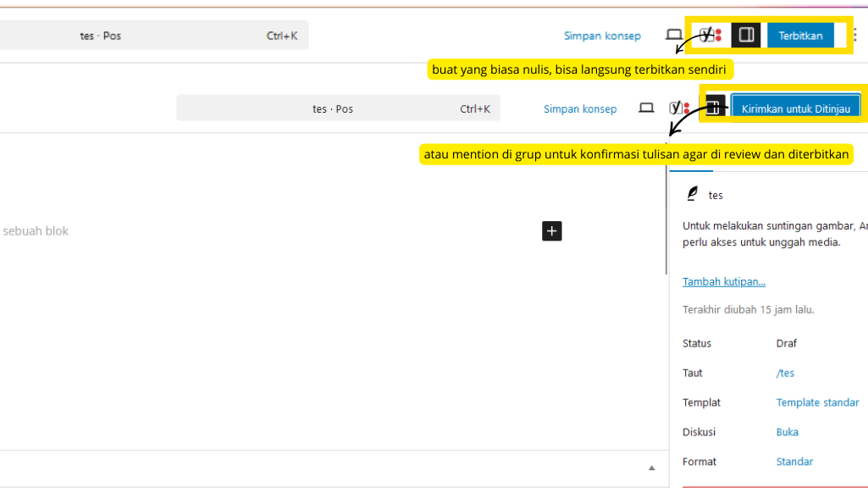The width and height of the screenshot is (868, 488).
Task: Click Simpan konsep in the Terbitkan toolbar
Action: tap(602, 36)
